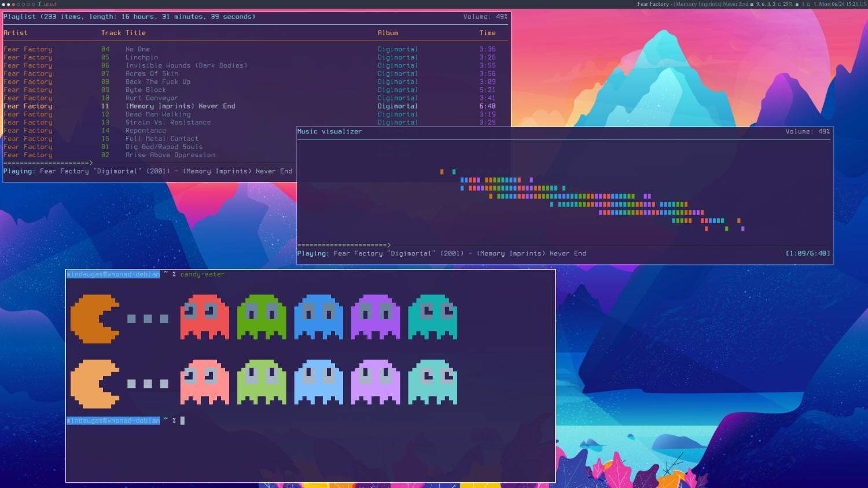The height and width of the screenshot is (488, 868).
Task: Click the pale teal ghost
Action: [x=433, y=382]
